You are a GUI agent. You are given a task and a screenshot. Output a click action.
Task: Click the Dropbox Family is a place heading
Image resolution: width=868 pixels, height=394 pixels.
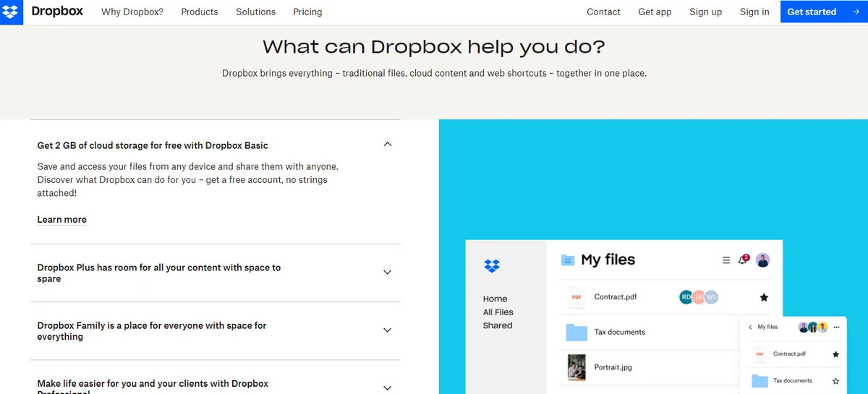151,331
